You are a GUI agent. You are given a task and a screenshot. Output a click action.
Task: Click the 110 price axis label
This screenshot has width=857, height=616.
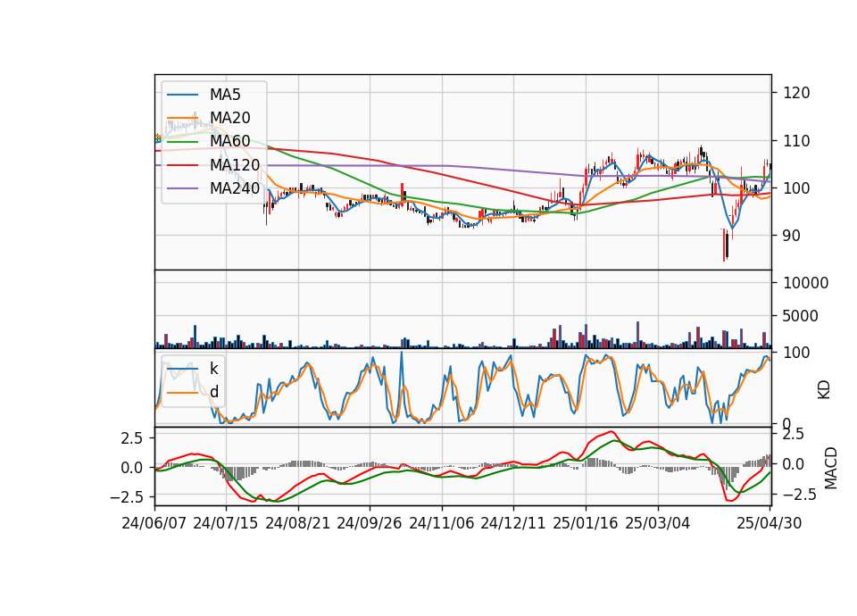tap(796, 141)
